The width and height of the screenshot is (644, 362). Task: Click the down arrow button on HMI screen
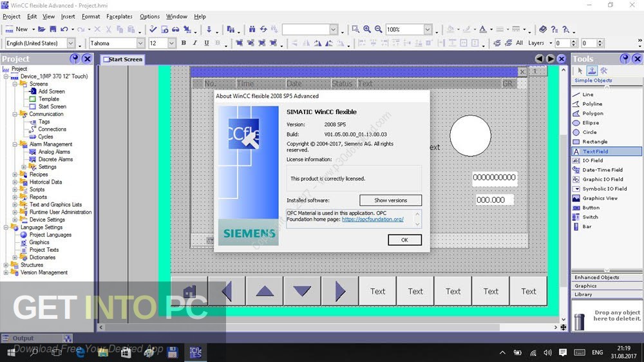(x=302, y=291)
